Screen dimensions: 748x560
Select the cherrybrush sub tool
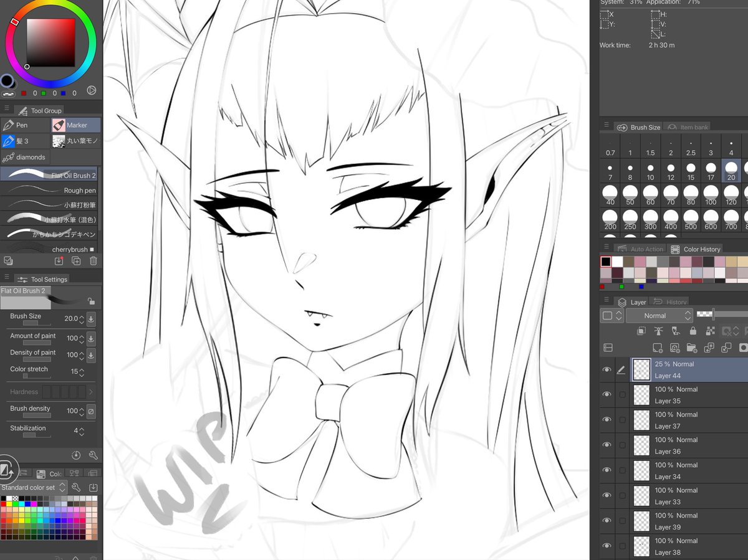coord(49,249)
